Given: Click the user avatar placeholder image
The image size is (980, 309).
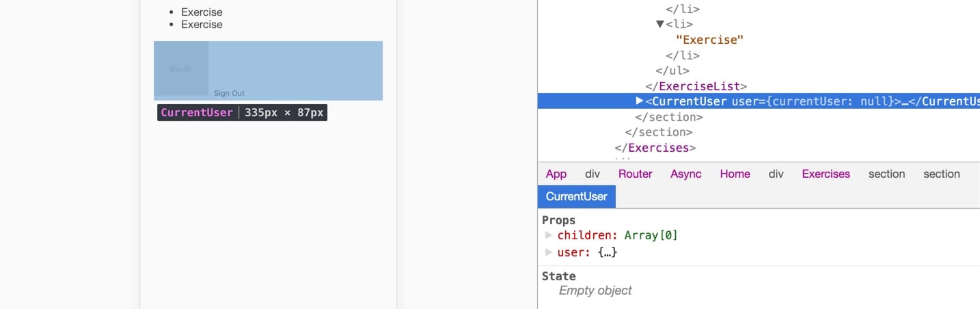Looking at the screenshot, I should (181, 68).
